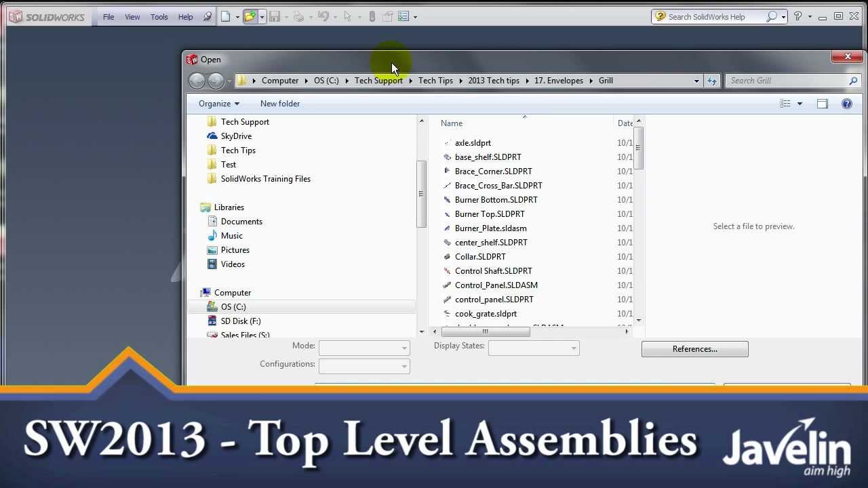Click the Print icon in SolidWorks toolbar

coord(300,16)
